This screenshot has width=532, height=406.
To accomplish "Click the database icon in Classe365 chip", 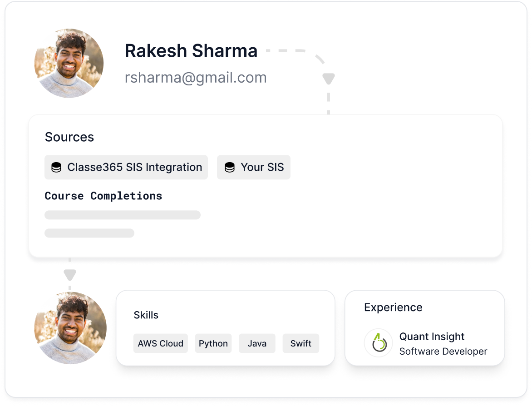I will coord(56,168).
